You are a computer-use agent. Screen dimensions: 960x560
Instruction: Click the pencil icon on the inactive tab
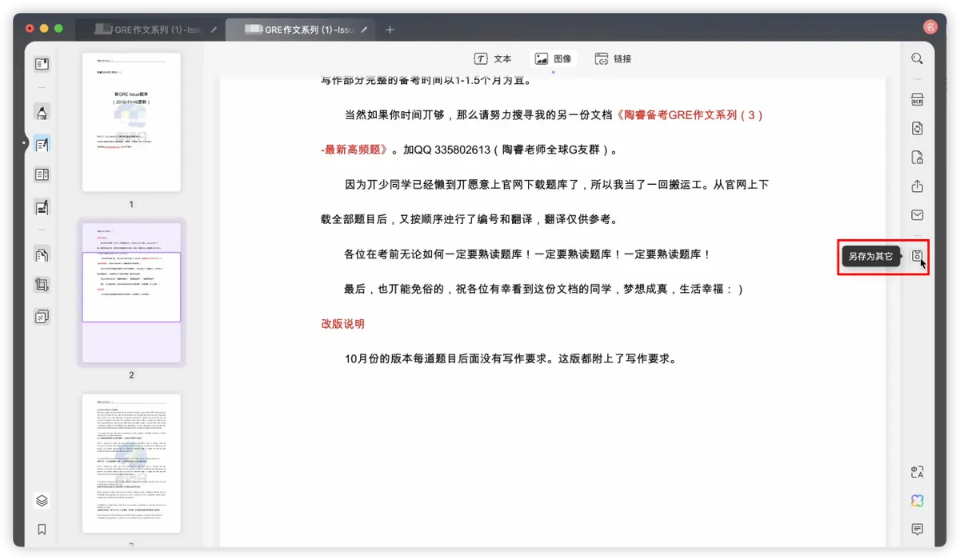click(x=214, y=30)
